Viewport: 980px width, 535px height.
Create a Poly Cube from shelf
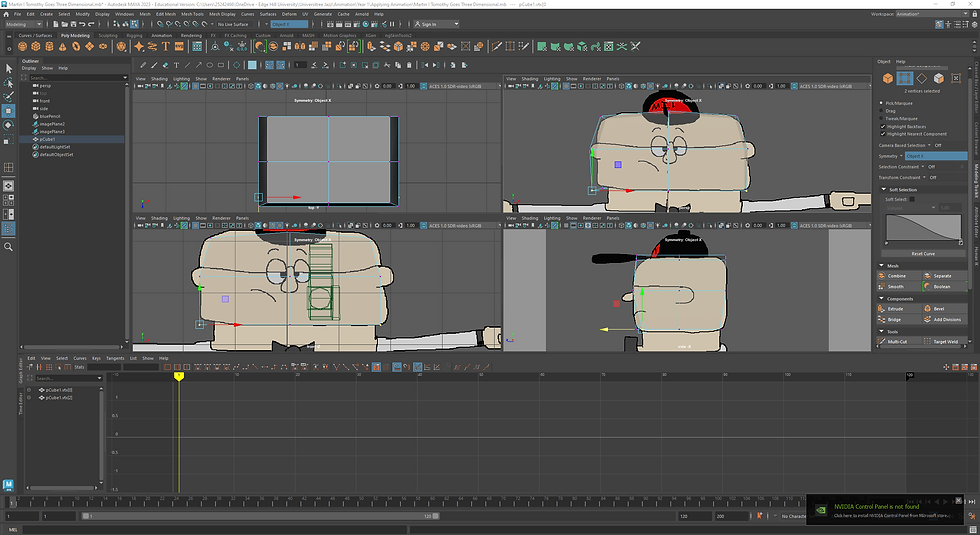[36, 46]
